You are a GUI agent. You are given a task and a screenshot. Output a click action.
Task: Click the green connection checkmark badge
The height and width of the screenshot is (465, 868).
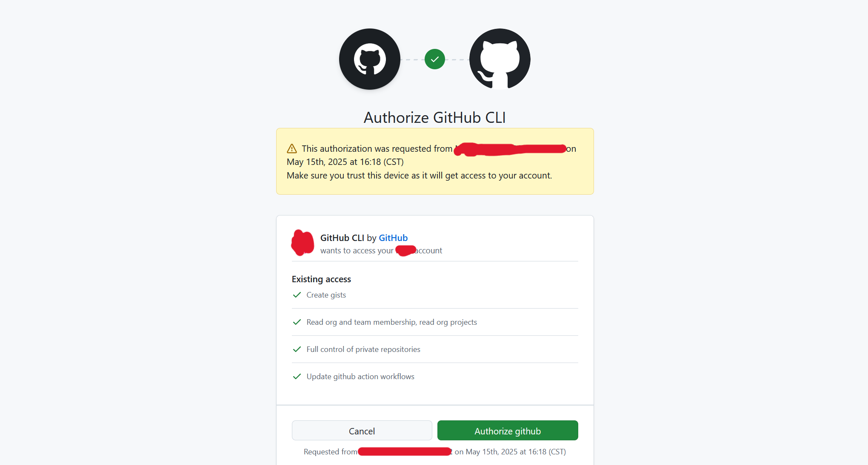(434, 59)
